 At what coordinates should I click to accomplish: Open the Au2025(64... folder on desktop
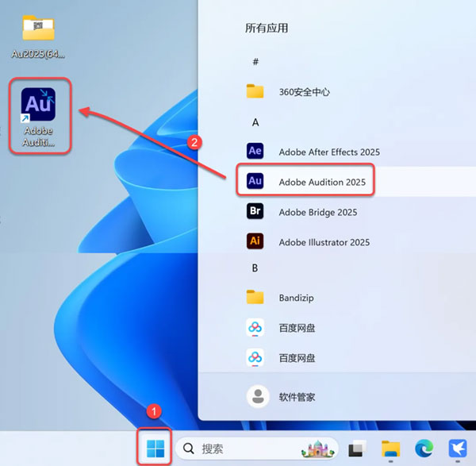(x=38, y=37)
